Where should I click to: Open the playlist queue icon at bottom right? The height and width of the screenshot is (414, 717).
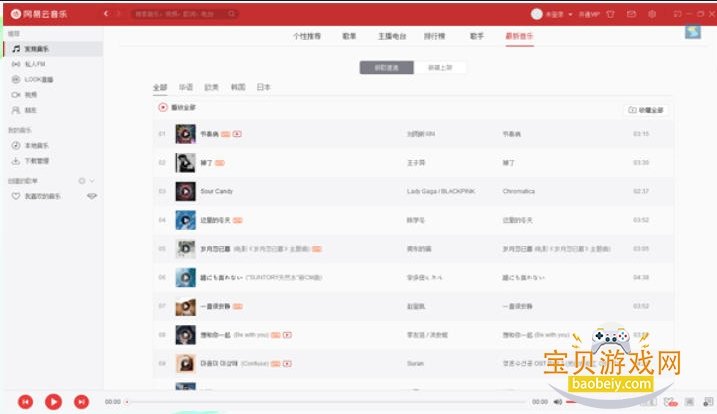pyautogui.click(x=708, y=402)
